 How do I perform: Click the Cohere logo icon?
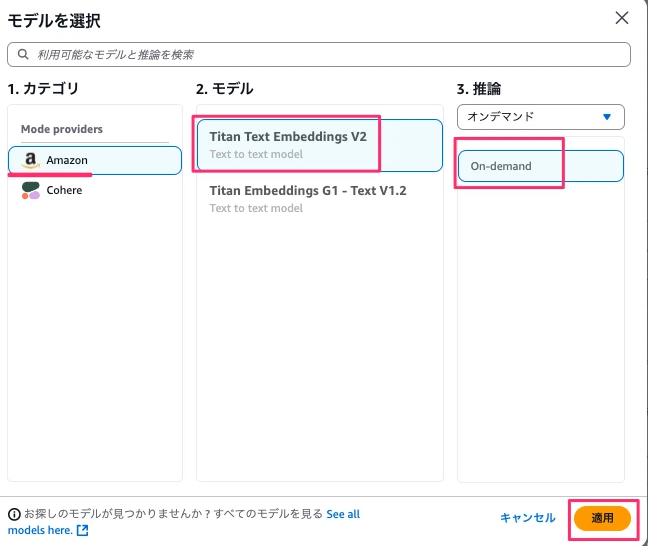(x=31, y=191)
